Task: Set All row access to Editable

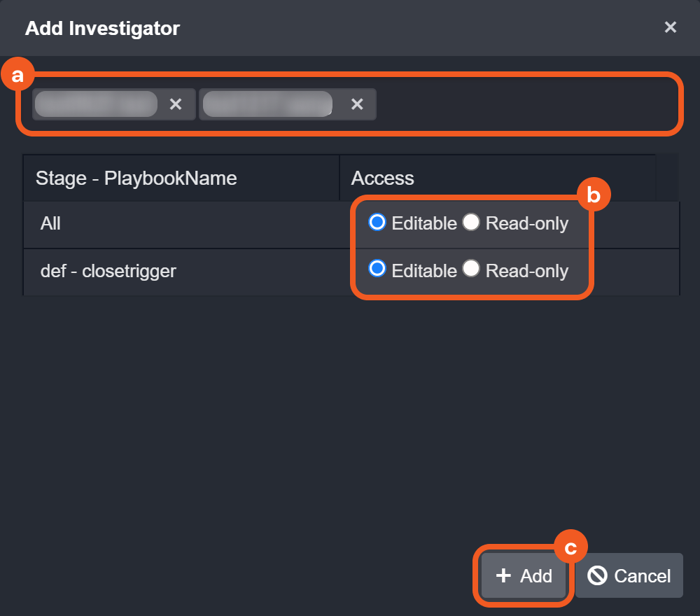Action: (x=377, y=223)
